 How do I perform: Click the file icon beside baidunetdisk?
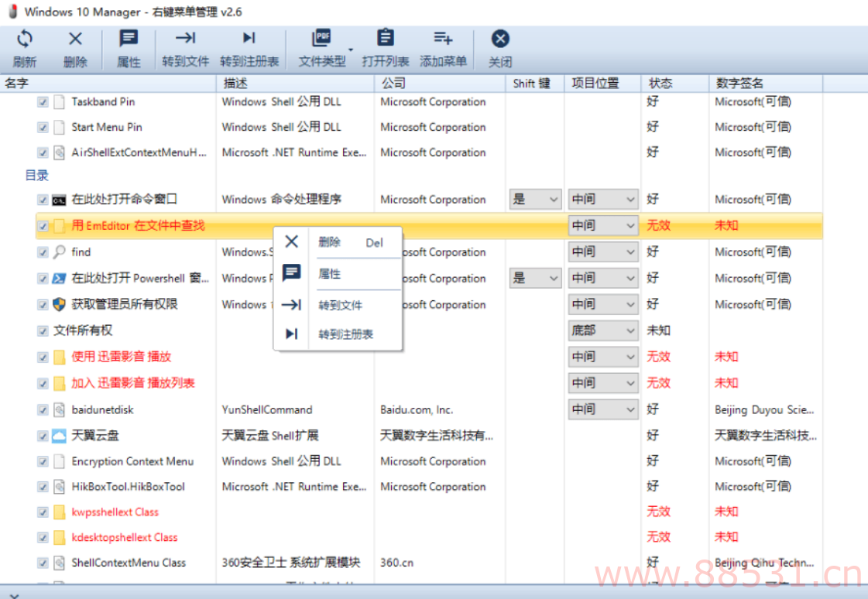tap(59, 410)
